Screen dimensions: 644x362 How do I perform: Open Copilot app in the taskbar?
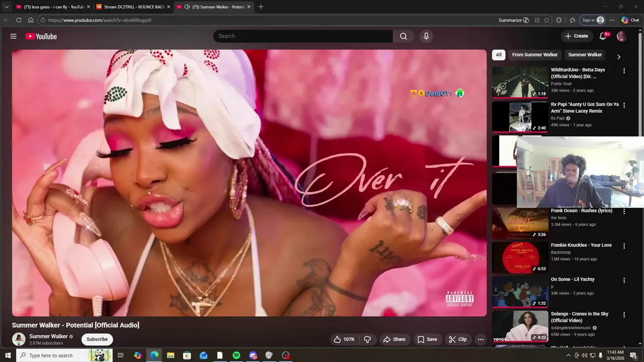(x=138, y=355)
